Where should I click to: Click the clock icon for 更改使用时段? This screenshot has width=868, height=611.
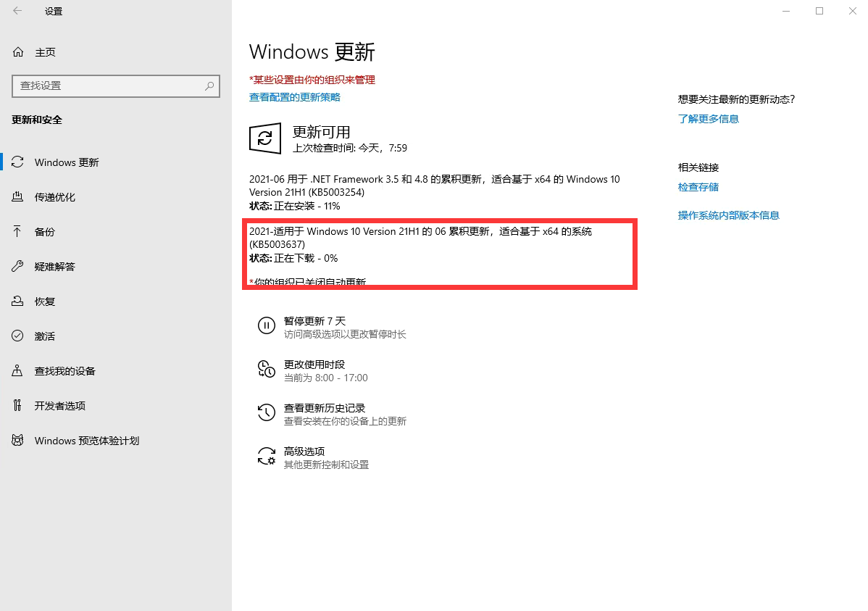pos(267,370)
